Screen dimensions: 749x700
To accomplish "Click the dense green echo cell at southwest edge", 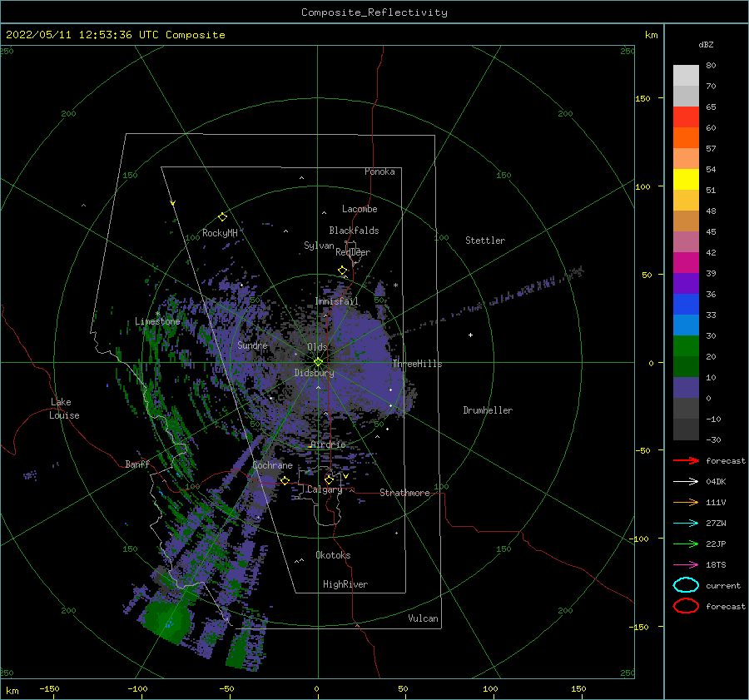I will tap(166, 621).
